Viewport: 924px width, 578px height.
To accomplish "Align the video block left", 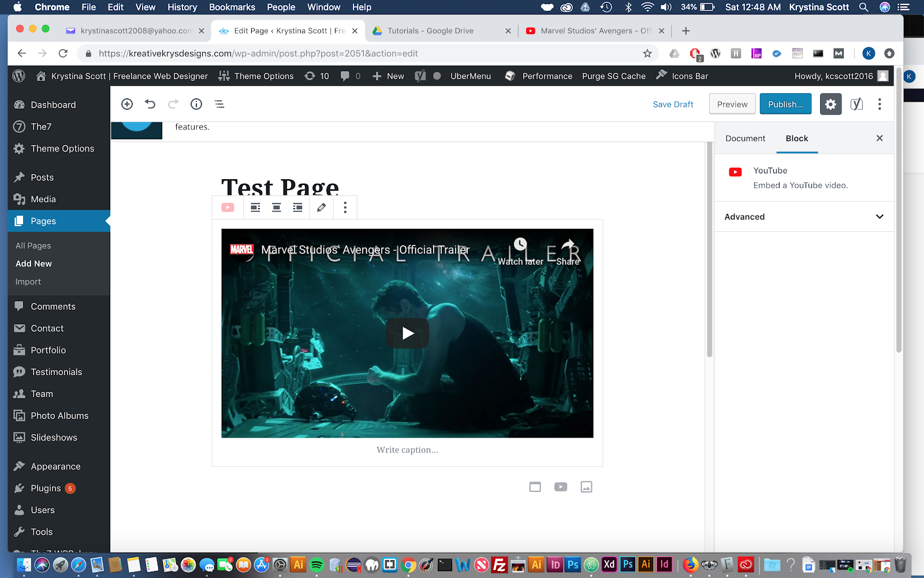I will point(255,208).
